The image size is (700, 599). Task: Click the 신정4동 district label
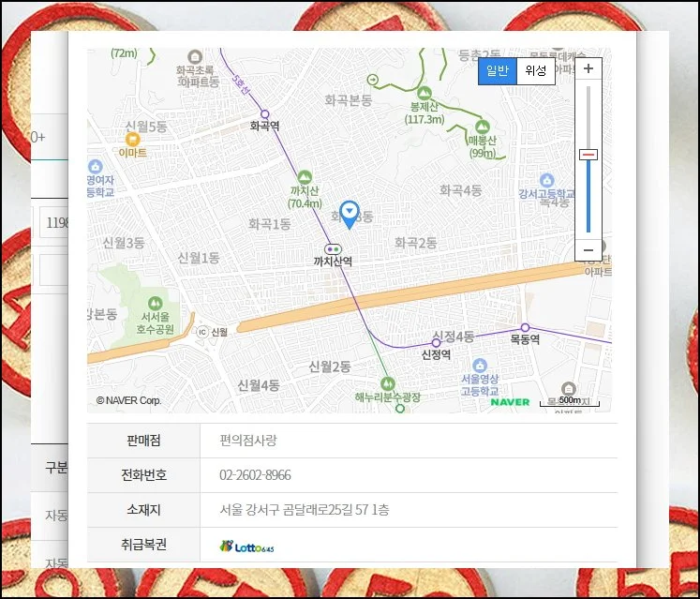click(x=454, y=337)
